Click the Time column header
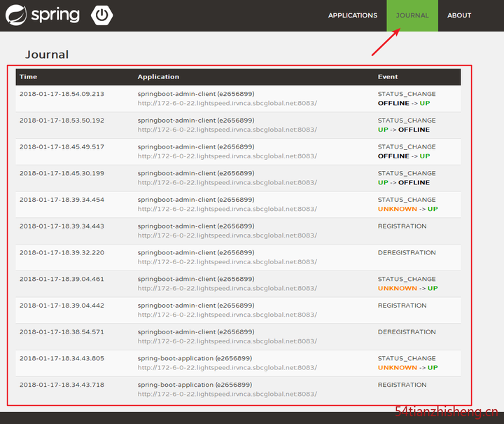The image size is (504, 424). pyautogui.click(x=28, y=77)
